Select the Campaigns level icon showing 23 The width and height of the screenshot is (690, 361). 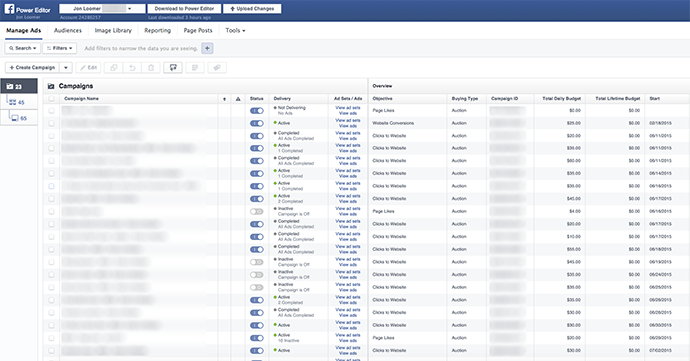19,86
